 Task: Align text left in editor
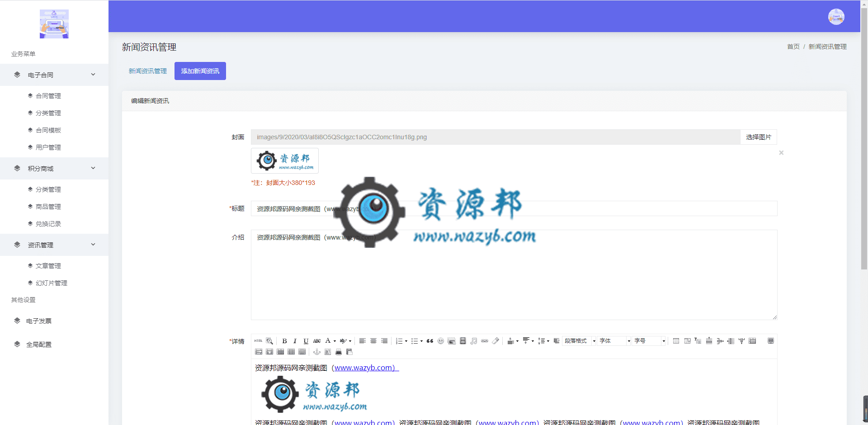(363, 341)
